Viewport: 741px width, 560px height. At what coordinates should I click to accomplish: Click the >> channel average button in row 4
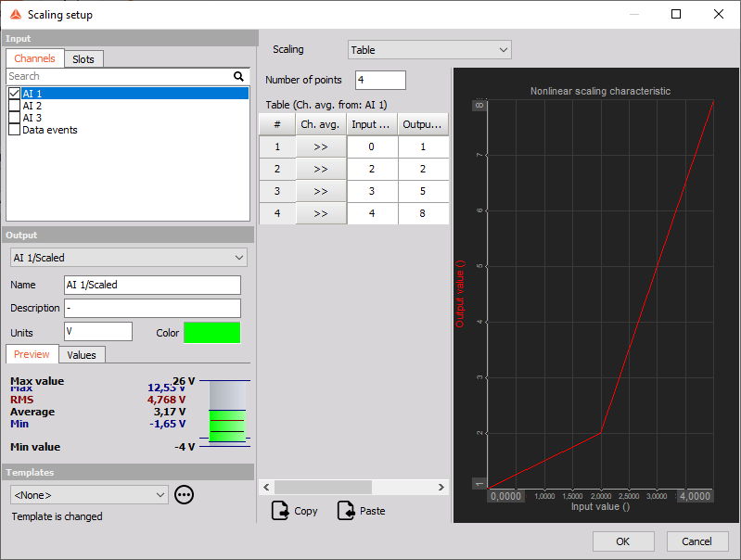(x=321, y=213)
